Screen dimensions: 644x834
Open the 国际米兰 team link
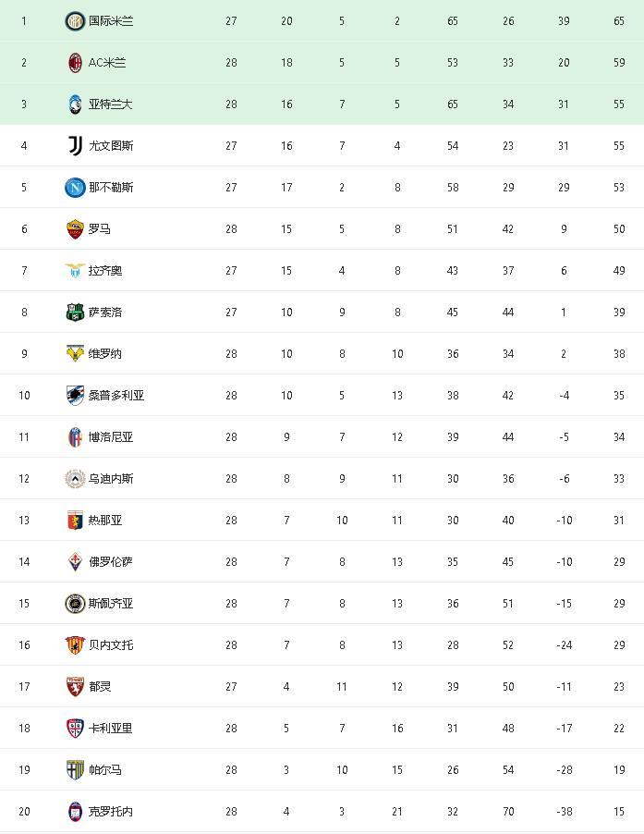click(x=111, y=20)
